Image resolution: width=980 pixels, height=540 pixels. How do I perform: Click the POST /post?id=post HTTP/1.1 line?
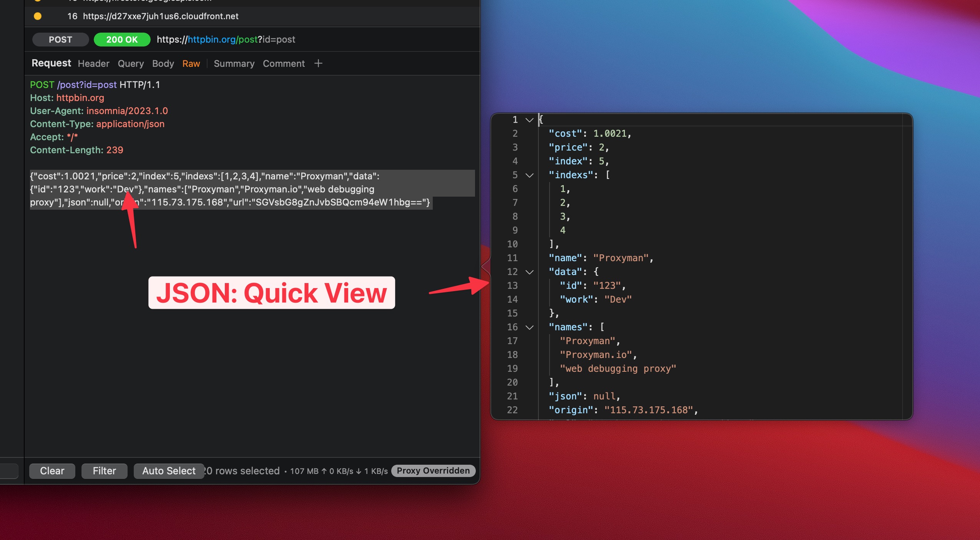coord(95,85)
